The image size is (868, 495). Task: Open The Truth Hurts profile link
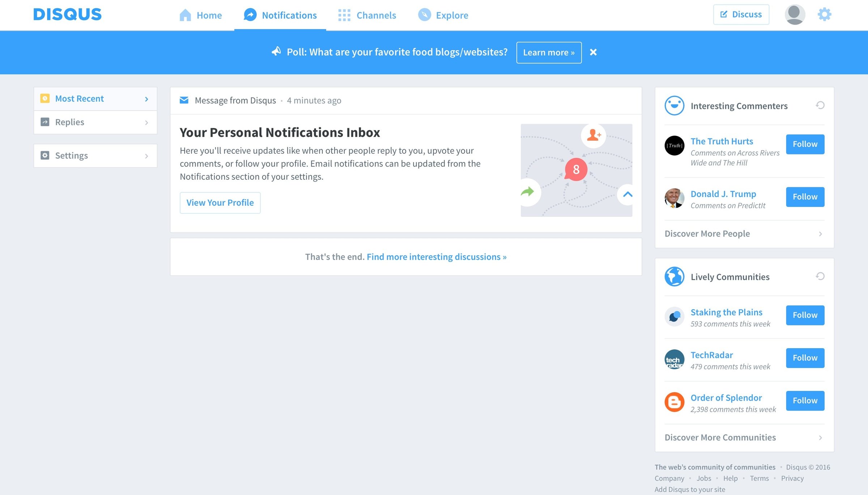point(722,141)
